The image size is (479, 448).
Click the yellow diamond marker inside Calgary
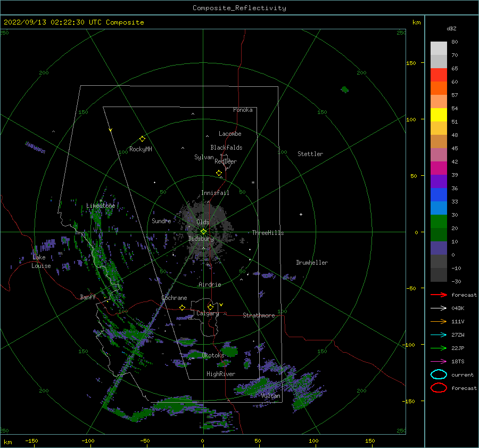[210, 307]
